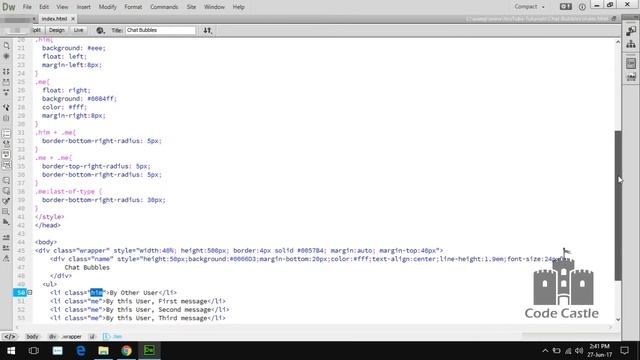Screen dimensions: 640x360
Task: Click the vertical scrollbar thumb
Action: [x=618, y=205]
